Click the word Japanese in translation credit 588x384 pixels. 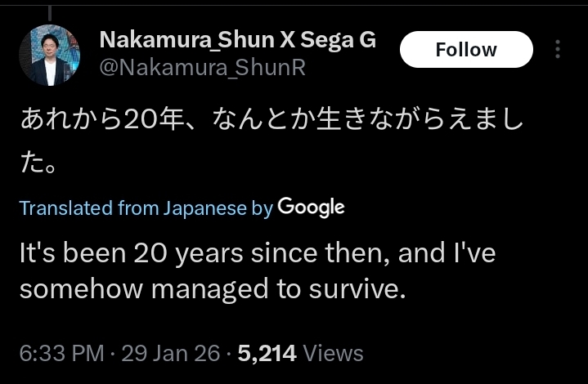205,208
